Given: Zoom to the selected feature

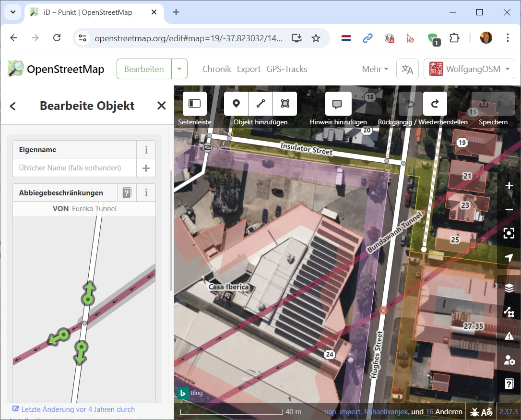Looking at the screenshot, I should click(509, 233).
